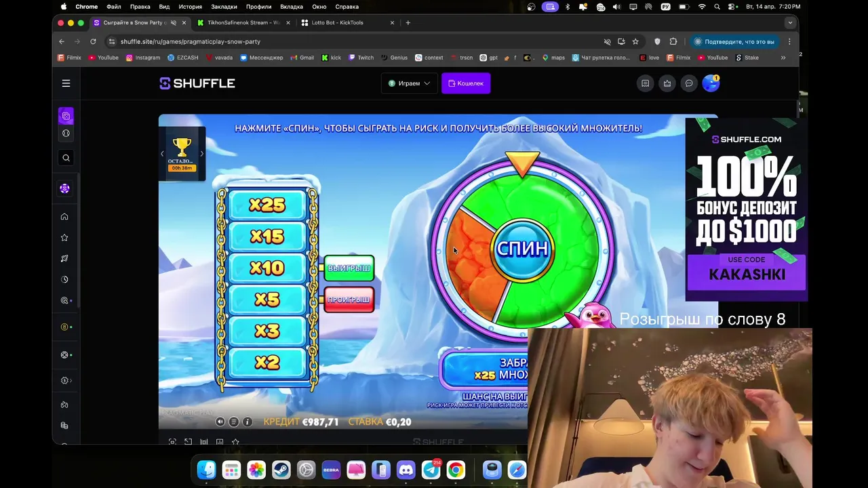Open Steam from the Dock
This screenshot has width=868, height=488.
(281, 470)
